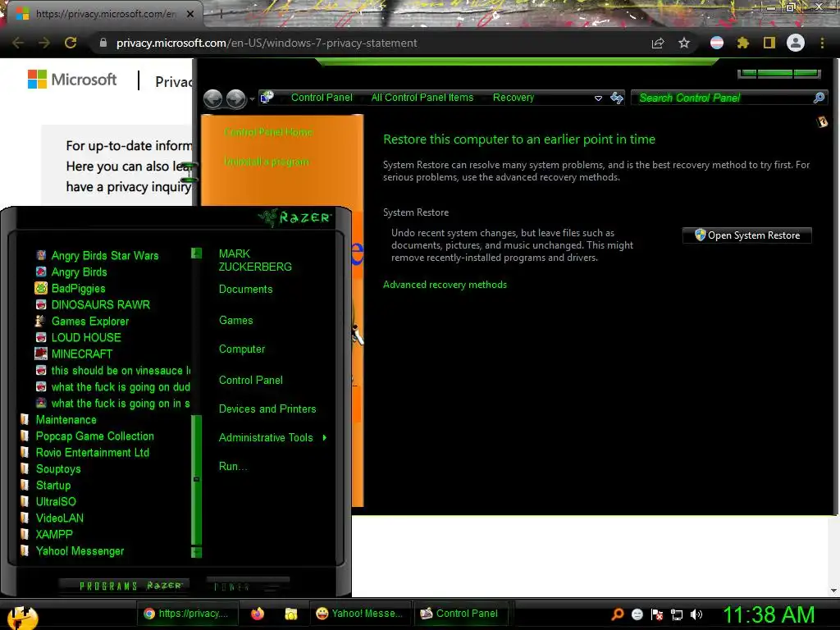
Task: Share this page icon in Chrome
Action: (658, 43)
